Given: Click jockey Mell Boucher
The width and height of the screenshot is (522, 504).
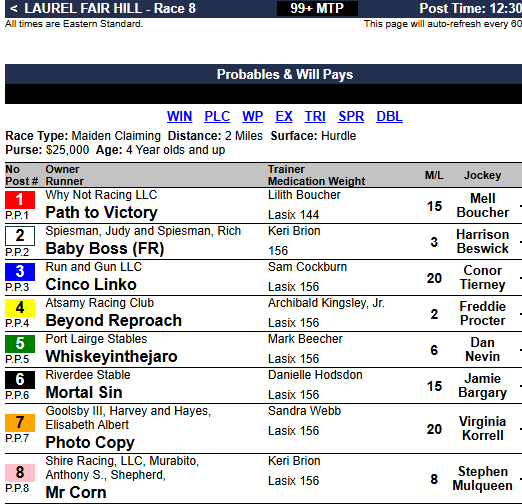Looking at the screenshot, I should pyautogui.click(x=483, y=206).
